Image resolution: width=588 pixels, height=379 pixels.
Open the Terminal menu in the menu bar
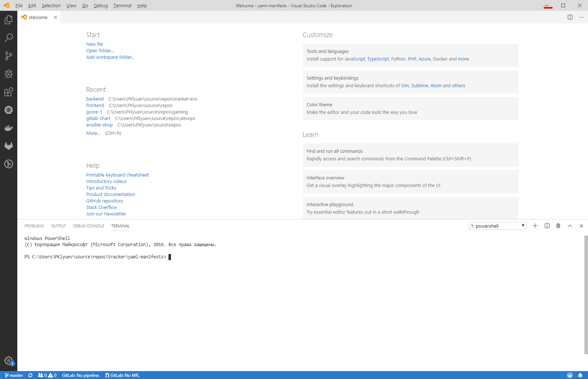coord(122,5)
